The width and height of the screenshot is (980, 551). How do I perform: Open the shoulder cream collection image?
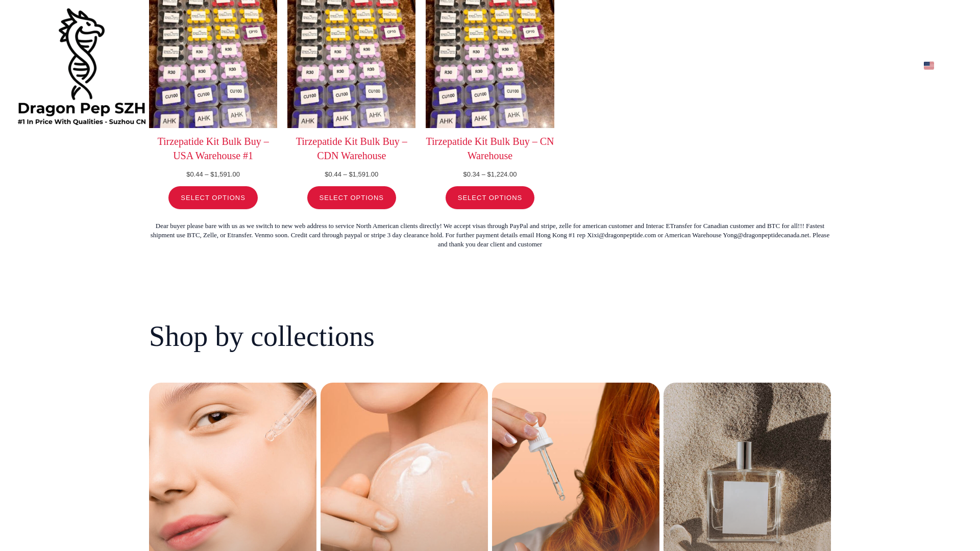[404, 467]
